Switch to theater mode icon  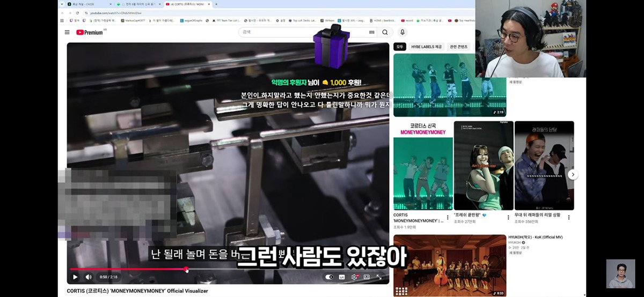coord(367,277)
